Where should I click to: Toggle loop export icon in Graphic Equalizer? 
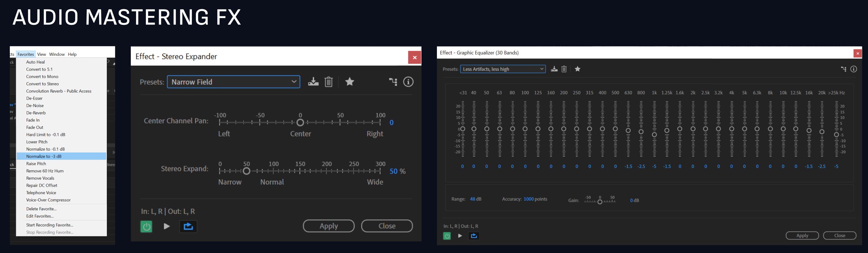click(x=474, y=236)
